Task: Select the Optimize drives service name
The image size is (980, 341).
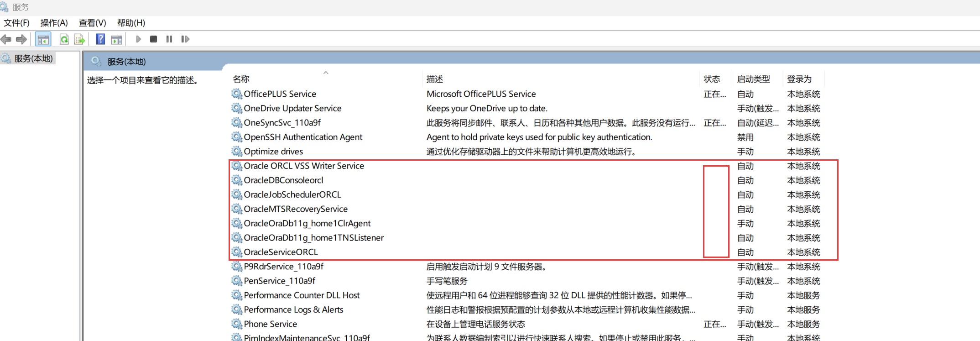Action: (273, 151)
